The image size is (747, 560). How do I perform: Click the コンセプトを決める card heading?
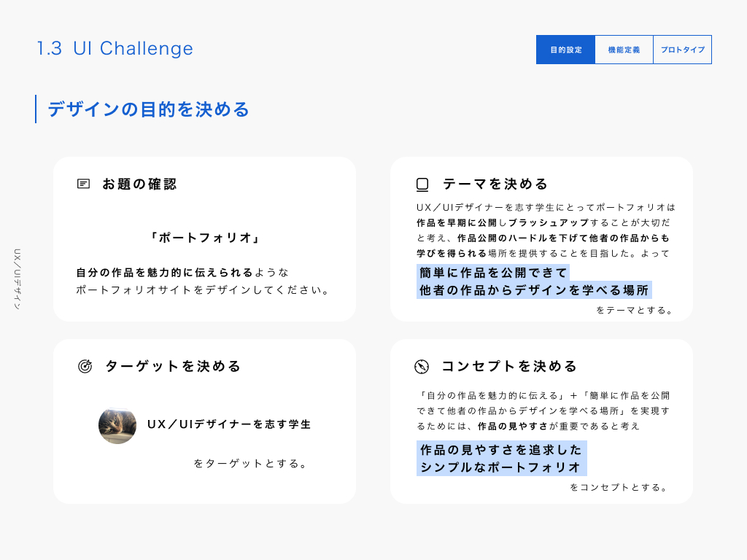pyautogui.click(x=509, y=366)
